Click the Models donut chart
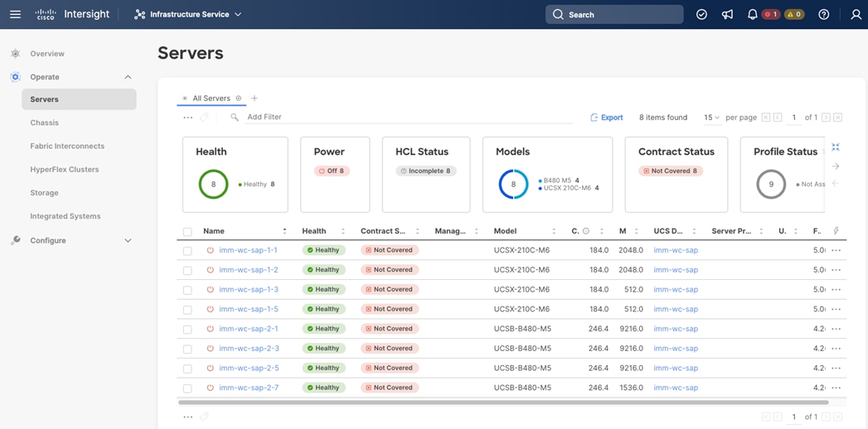The image size is (868, 429). pos(513,184)
